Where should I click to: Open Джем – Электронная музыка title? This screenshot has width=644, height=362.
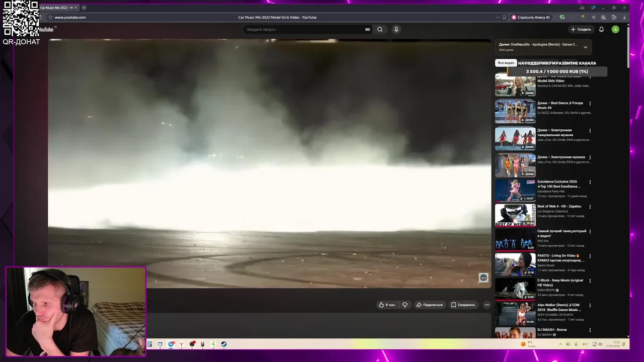point(561,157)
